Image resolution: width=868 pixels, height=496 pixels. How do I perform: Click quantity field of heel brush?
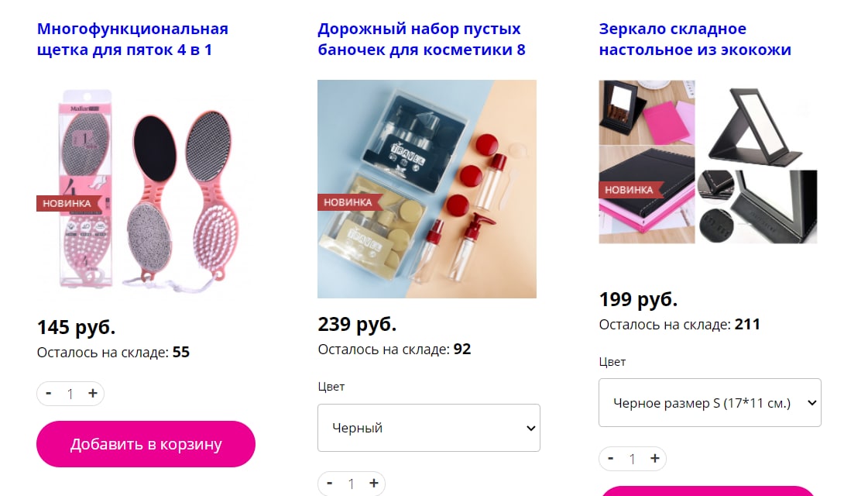point(70,394)
